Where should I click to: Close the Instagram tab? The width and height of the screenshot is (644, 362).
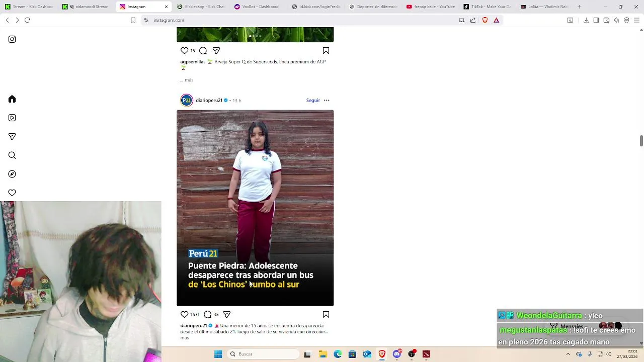pyautogui.click(x=166, y=7)
